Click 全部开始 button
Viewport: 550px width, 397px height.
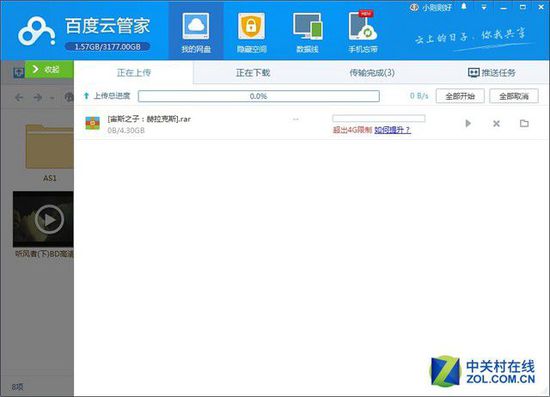[460, 96]
